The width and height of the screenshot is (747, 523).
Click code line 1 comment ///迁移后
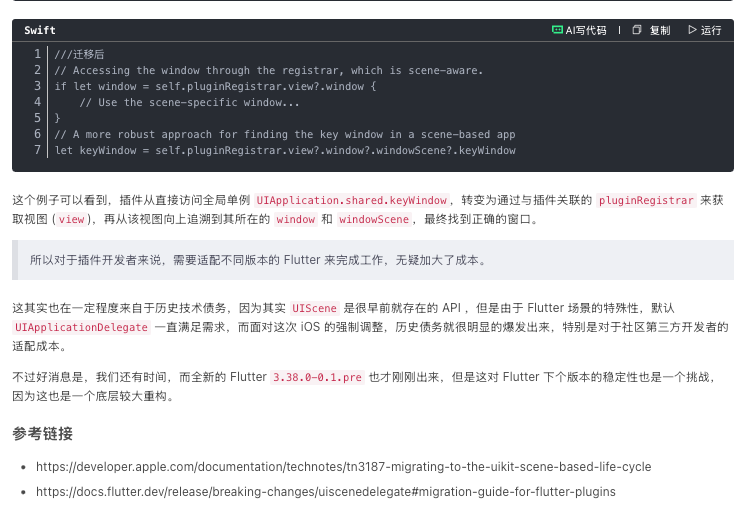79,54
